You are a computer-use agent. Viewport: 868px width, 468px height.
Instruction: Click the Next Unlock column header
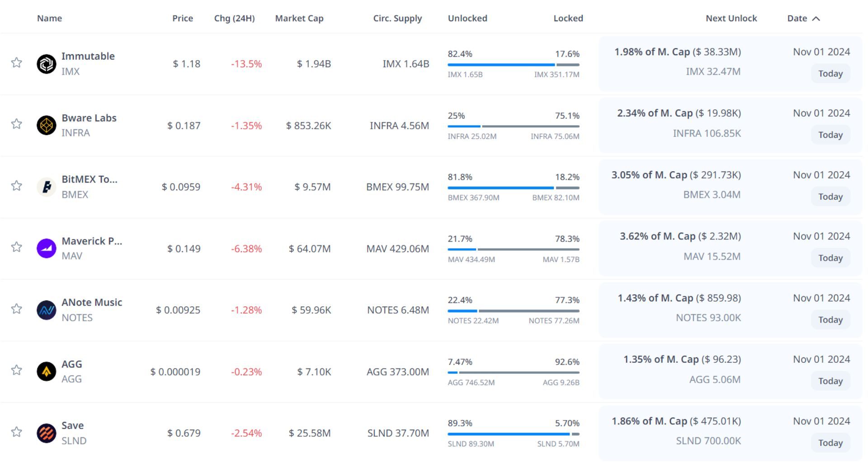tap(731, 19)
